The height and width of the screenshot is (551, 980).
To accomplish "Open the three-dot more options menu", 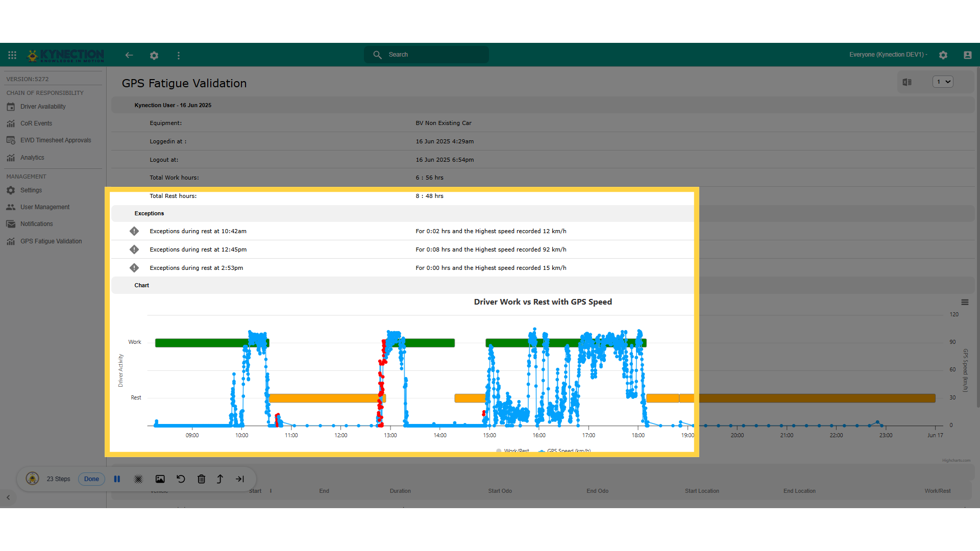I will tap(179, 55).
